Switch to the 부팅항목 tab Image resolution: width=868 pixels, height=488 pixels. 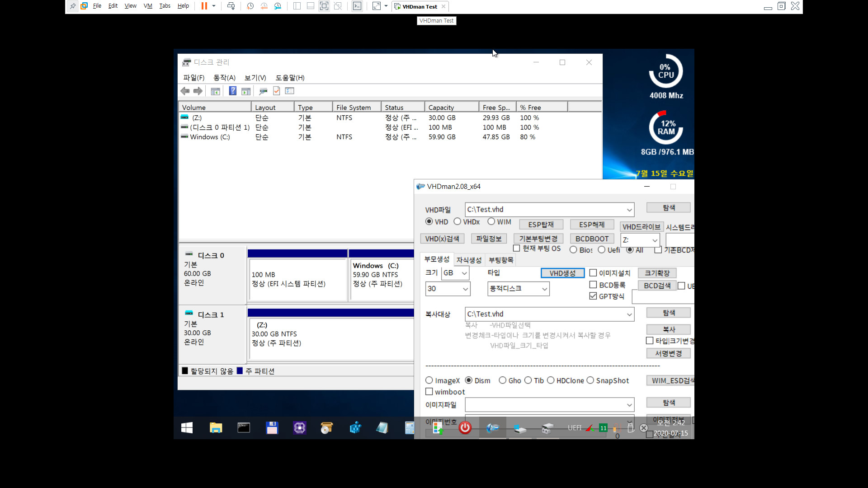[501, 260]
